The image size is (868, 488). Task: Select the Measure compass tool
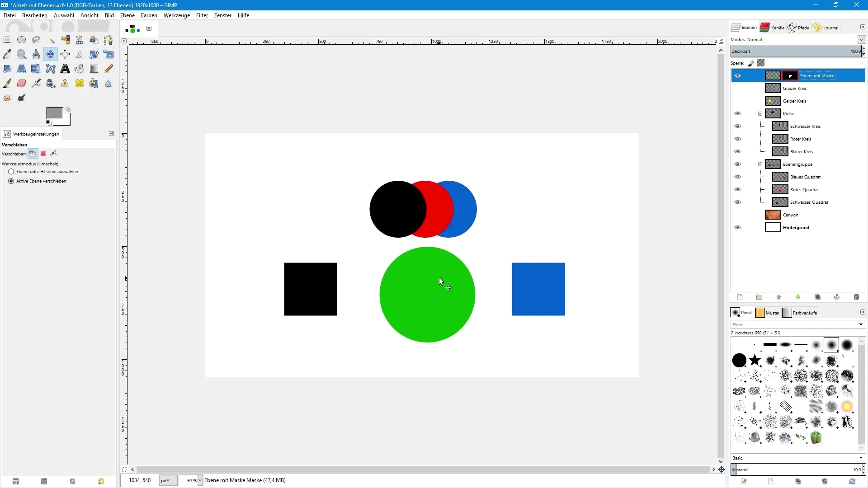[x=36, y=54]
